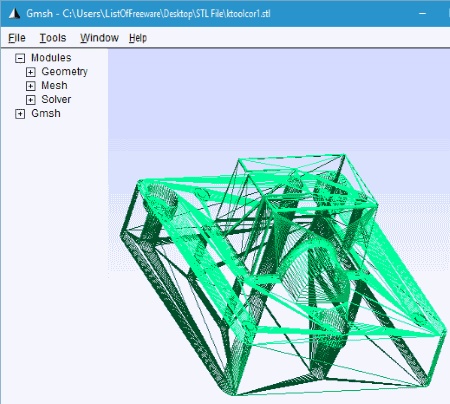Select the Mesh tree item
Viewport: 450px width, 404px height.
tap(54, 86)
